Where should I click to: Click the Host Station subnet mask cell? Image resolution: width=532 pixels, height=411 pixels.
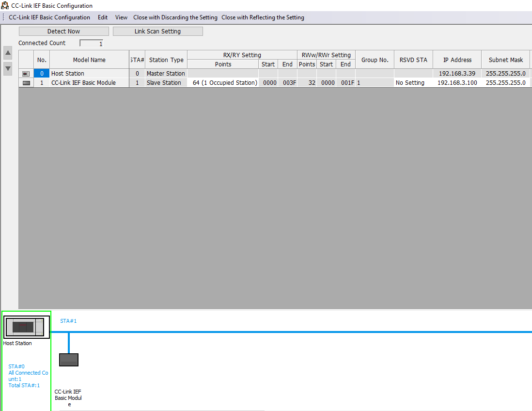coord(505,74)
